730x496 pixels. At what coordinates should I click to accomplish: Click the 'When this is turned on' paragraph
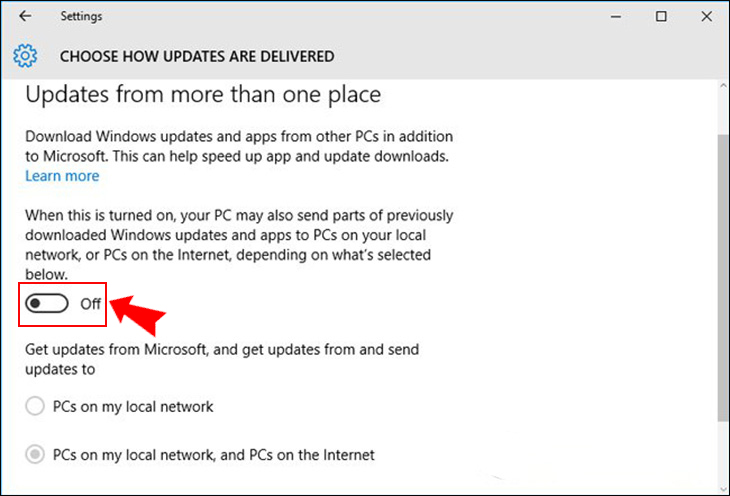239,245
